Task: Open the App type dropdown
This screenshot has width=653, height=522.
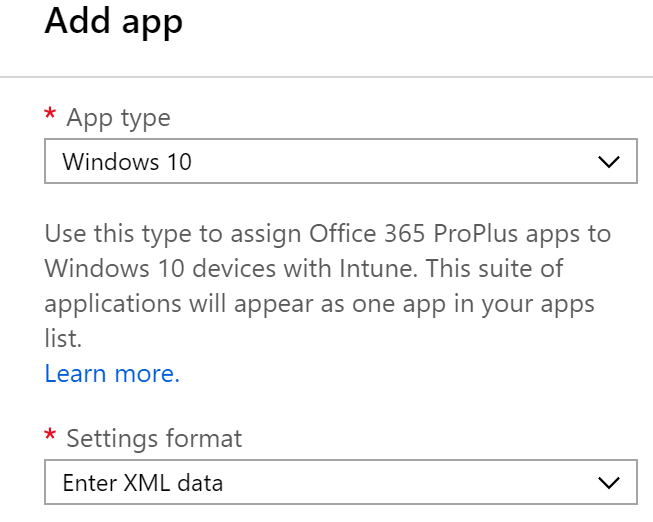Action: [x=341, y=161]
